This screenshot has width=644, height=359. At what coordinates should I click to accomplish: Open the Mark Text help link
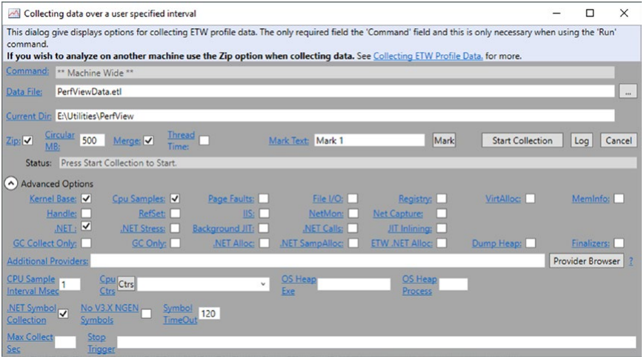point(289,141)
